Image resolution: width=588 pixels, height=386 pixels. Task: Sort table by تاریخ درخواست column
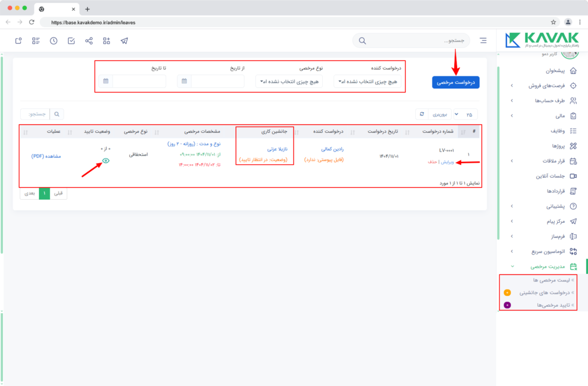tap(382, 132)
